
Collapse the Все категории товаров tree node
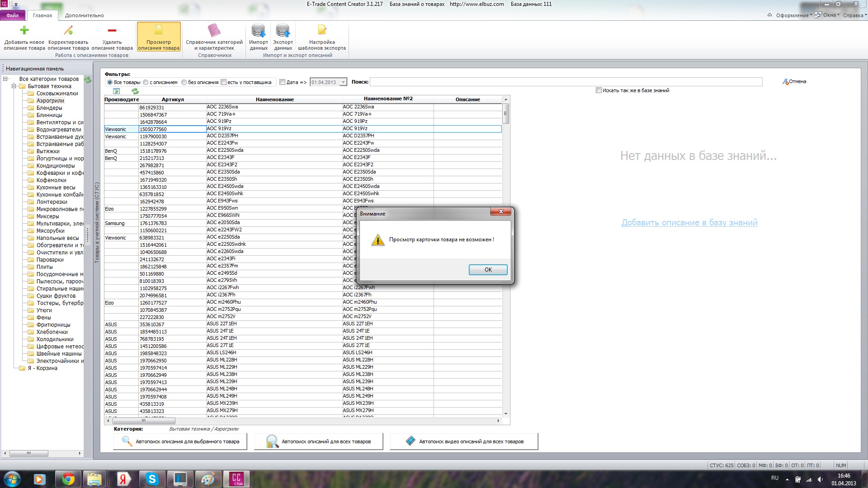click(5, 79)
